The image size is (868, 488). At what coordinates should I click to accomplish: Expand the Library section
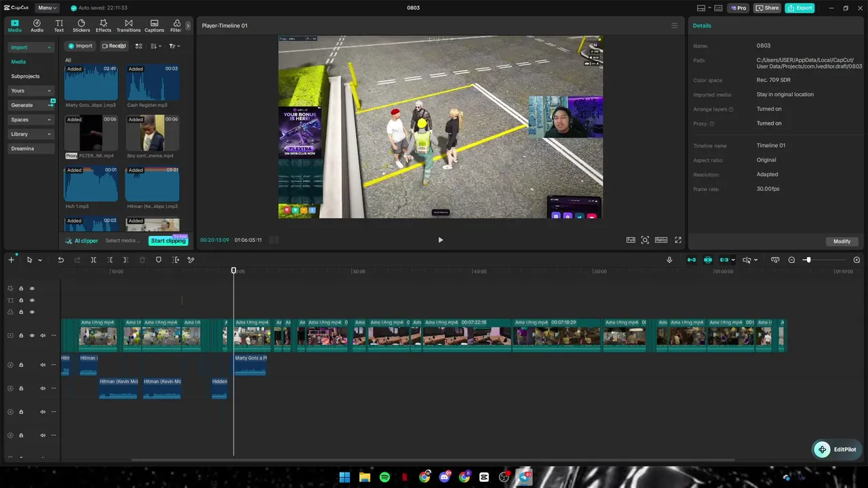click(x=31, y=134)
